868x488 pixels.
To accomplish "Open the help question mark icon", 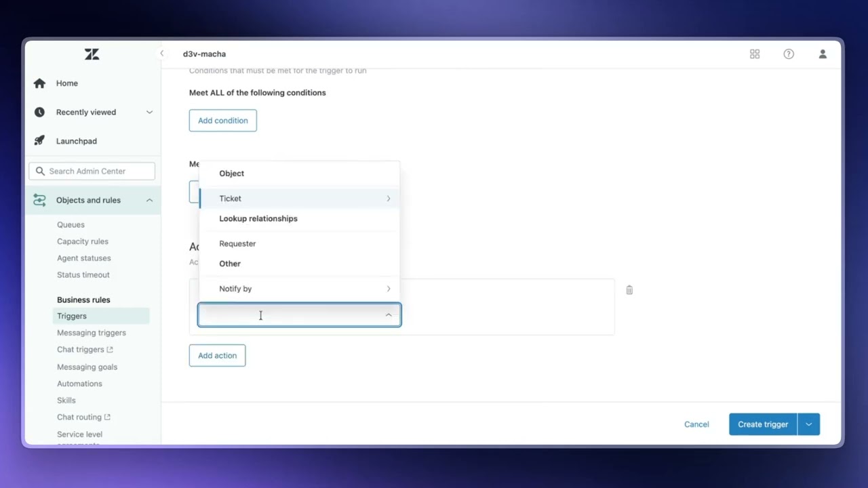I will coord(789,54).
